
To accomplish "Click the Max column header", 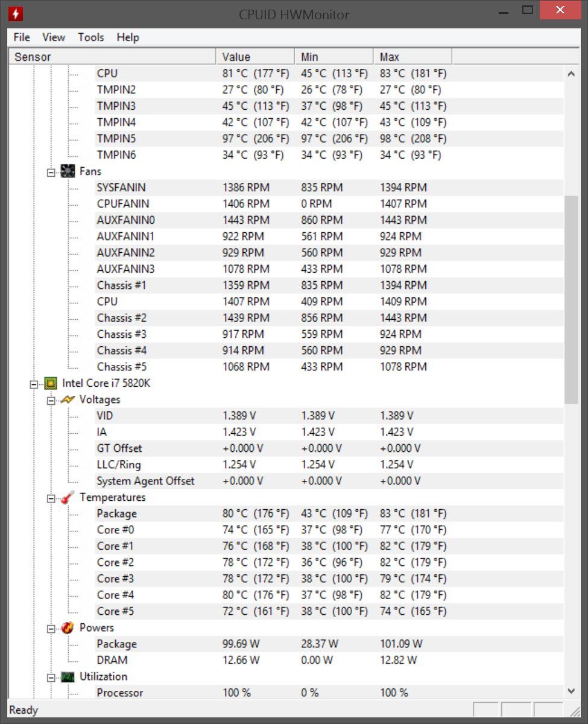I will point(413,57).
